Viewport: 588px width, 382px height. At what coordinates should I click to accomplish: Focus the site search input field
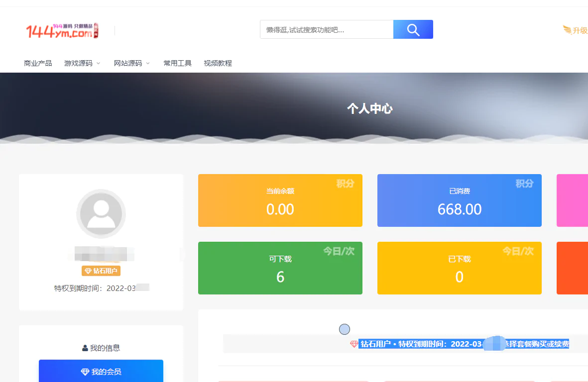click(327, 29)
